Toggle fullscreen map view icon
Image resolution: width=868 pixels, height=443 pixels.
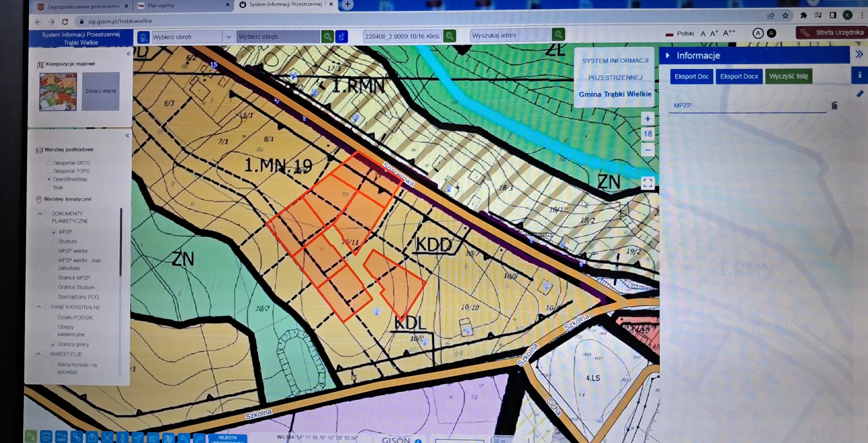[x=647, y=183]
